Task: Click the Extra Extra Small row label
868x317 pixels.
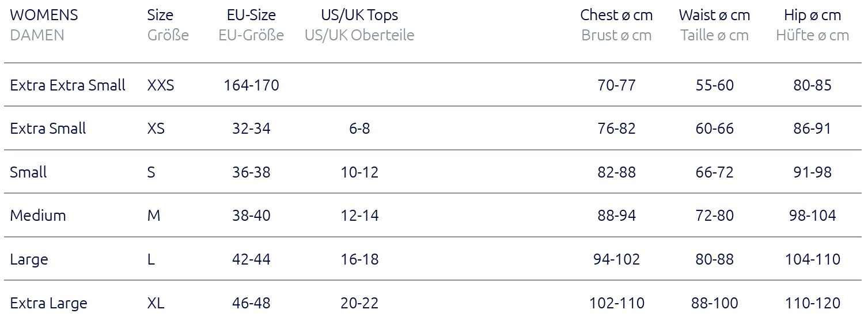Action: pyautogui.click(x=67, y=85)
